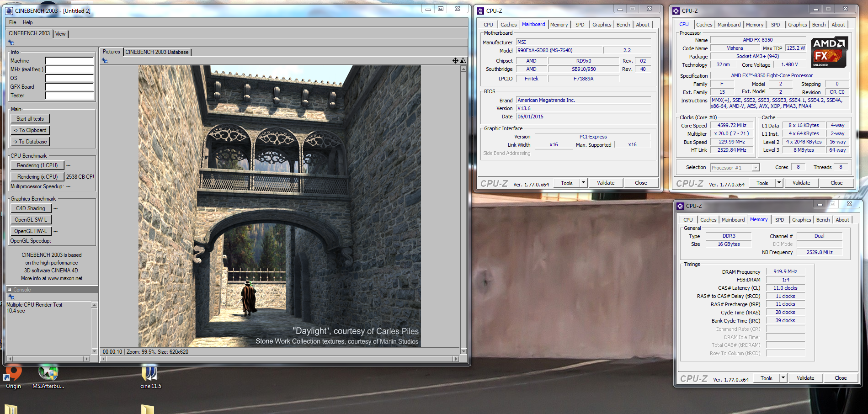
Task: Select the 4599.72 MHz Core Speed value
Action: point(731,125)
